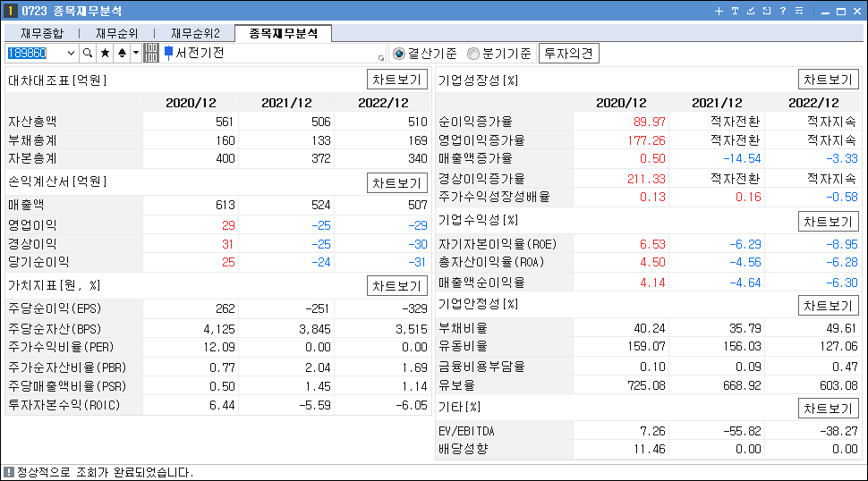Expand the stock code 189860 dropdown arrow
868x481 pixels.
pos(71,53)
